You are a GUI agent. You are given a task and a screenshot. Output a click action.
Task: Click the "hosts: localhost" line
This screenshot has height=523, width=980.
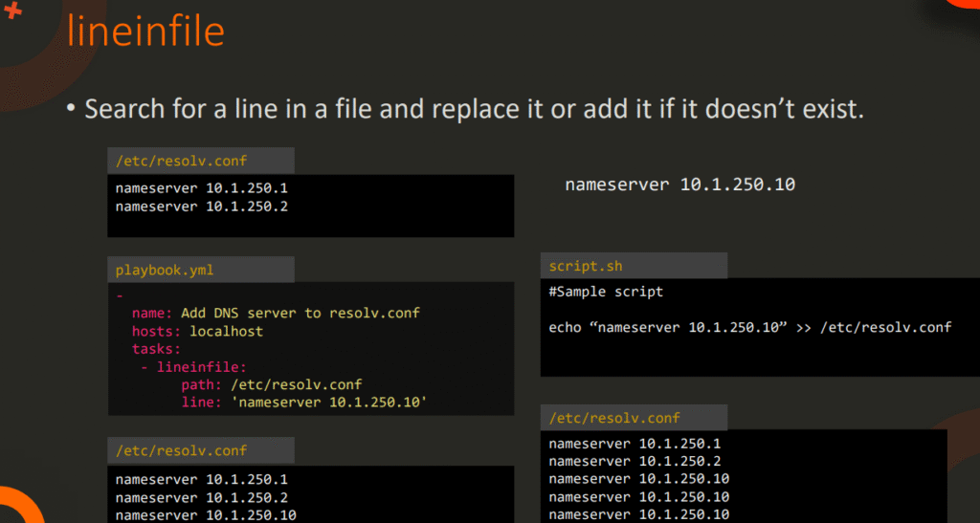[197, 331]
